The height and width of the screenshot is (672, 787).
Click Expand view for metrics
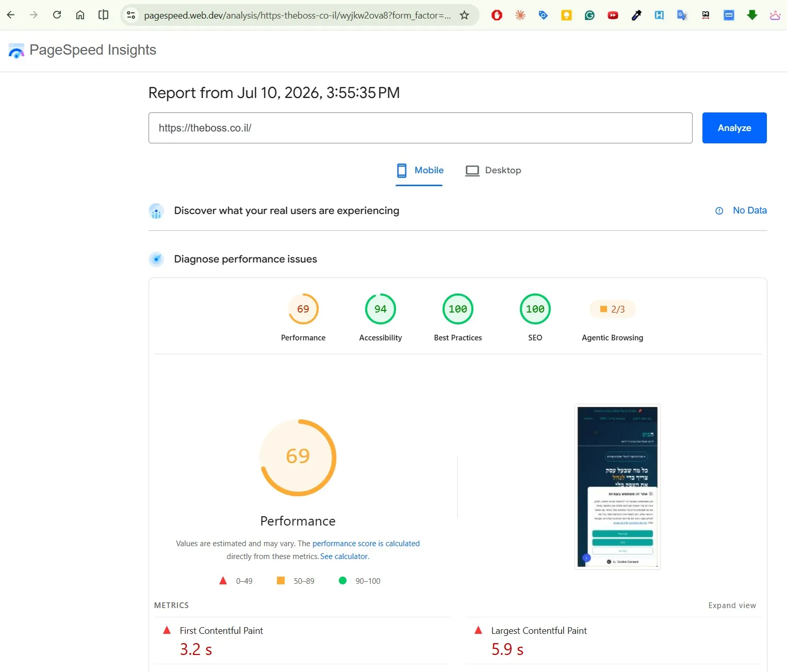click(x=732, y=605)
